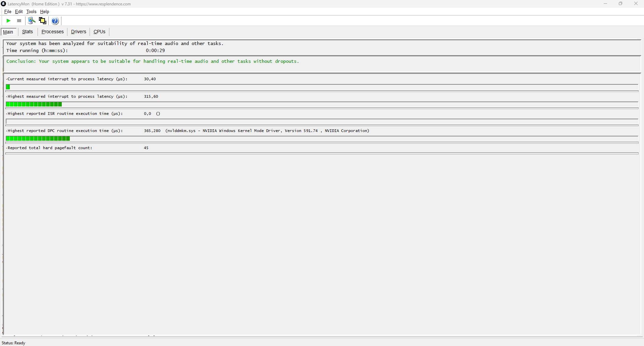Switch to the Processes tab

coord(53,32)
